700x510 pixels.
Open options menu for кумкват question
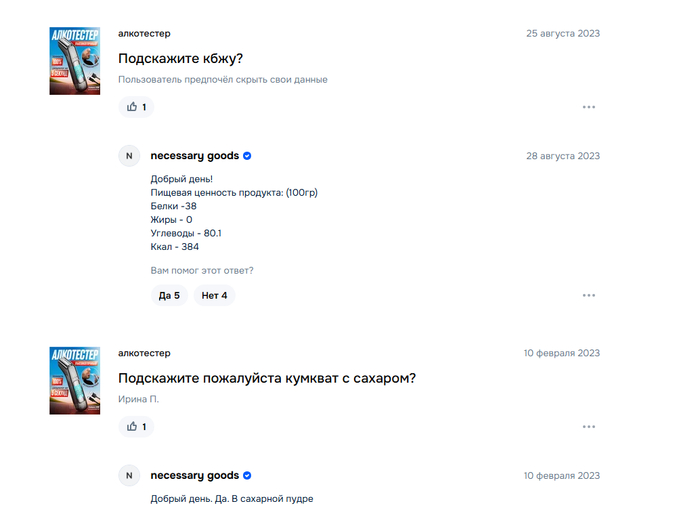pyautogui.click(x=589, y=427)
